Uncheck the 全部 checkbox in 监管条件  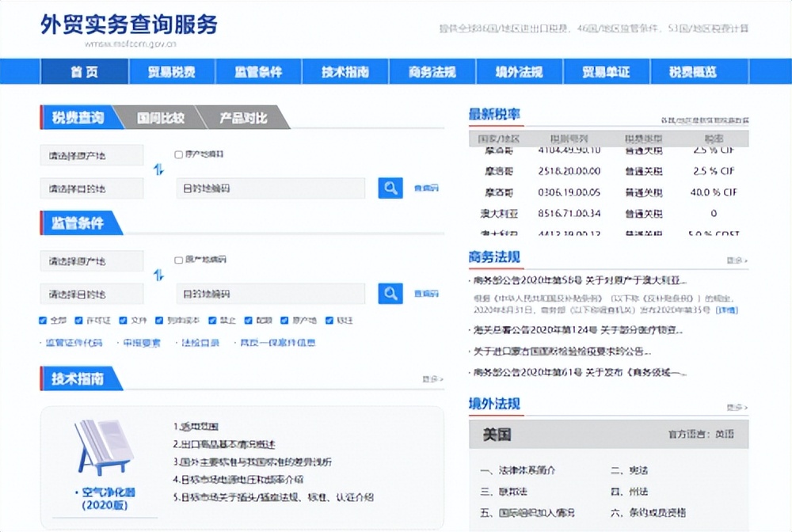[43, 321]
